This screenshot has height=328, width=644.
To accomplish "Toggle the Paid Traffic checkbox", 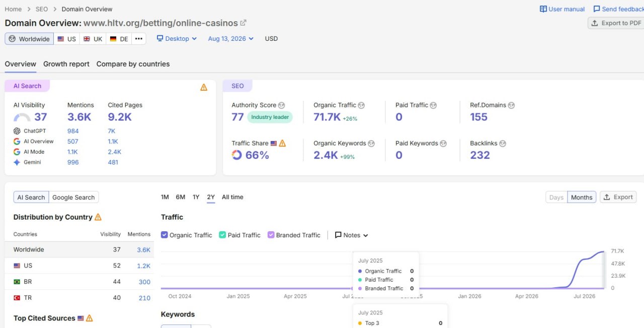I will coord(222,235).
